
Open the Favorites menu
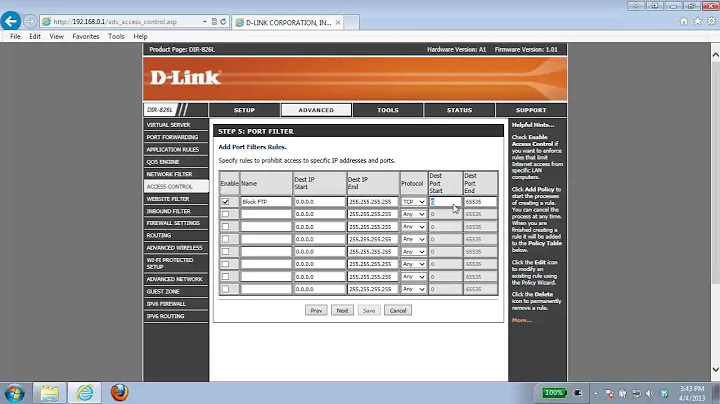pos(85,36)
